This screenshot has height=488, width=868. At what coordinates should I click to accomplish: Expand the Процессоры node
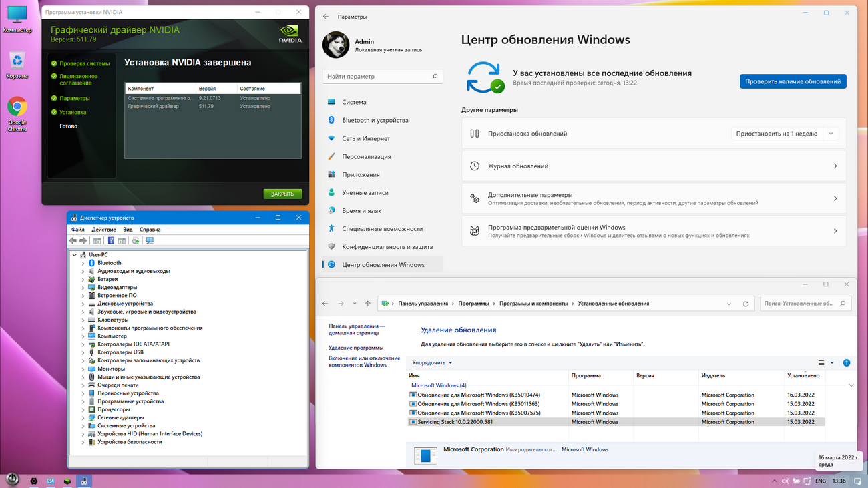click(x=83, y=410)
